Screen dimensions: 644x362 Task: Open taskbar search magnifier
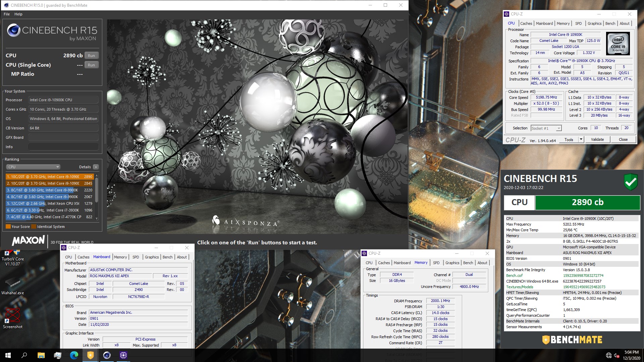(x=24, y=355)
